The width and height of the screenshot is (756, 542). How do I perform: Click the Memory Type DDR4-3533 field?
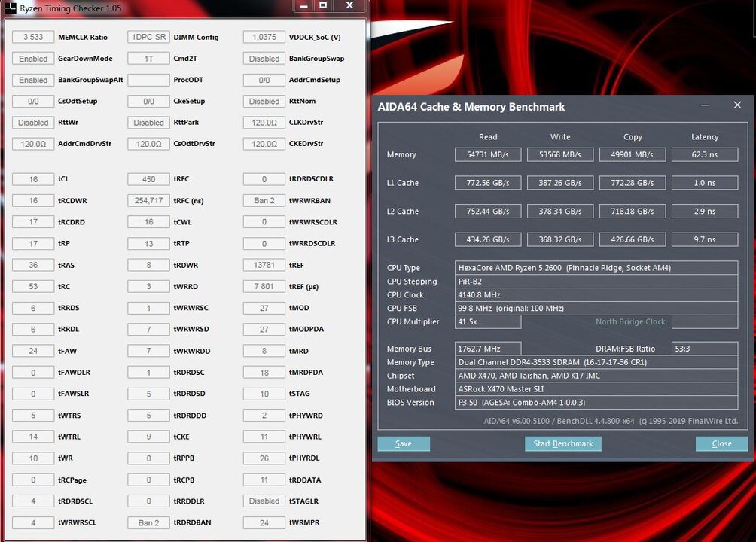(x=596, y=362)
